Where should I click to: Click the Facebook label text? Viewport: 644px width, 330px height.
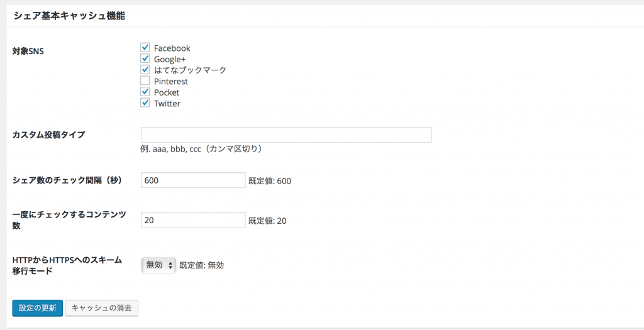[x=172, y=48]
